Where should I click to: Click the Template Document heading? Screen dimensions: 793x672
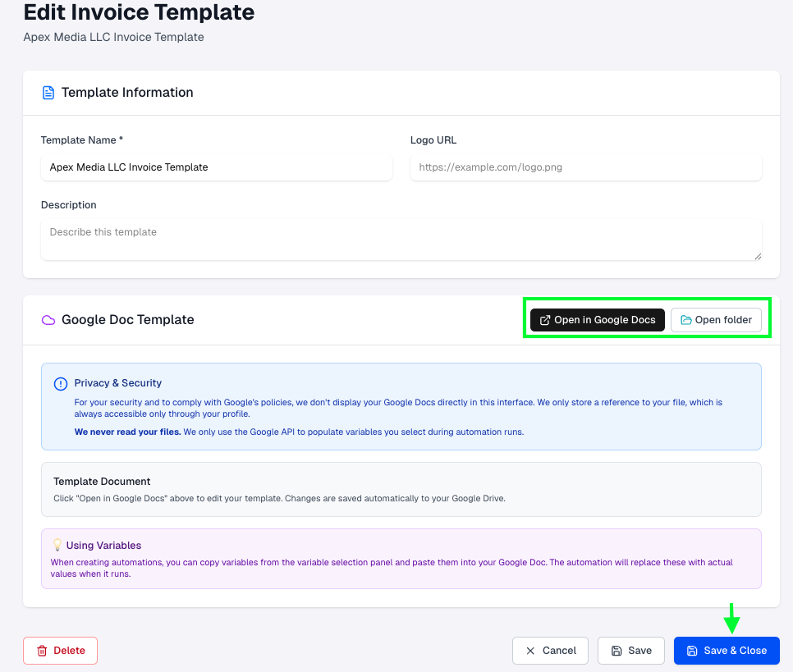click(x=102, y=482)
